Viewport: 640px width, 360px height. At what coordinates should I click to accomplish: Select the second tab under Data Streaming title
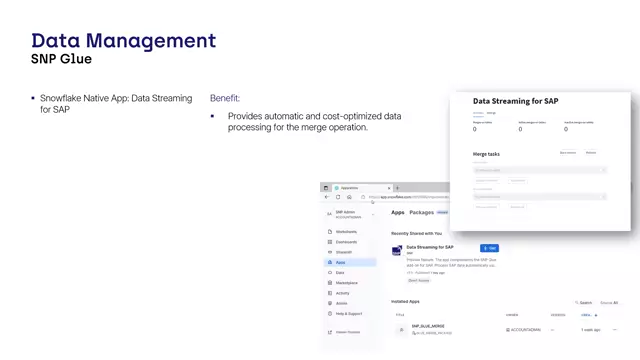point(491,113)
